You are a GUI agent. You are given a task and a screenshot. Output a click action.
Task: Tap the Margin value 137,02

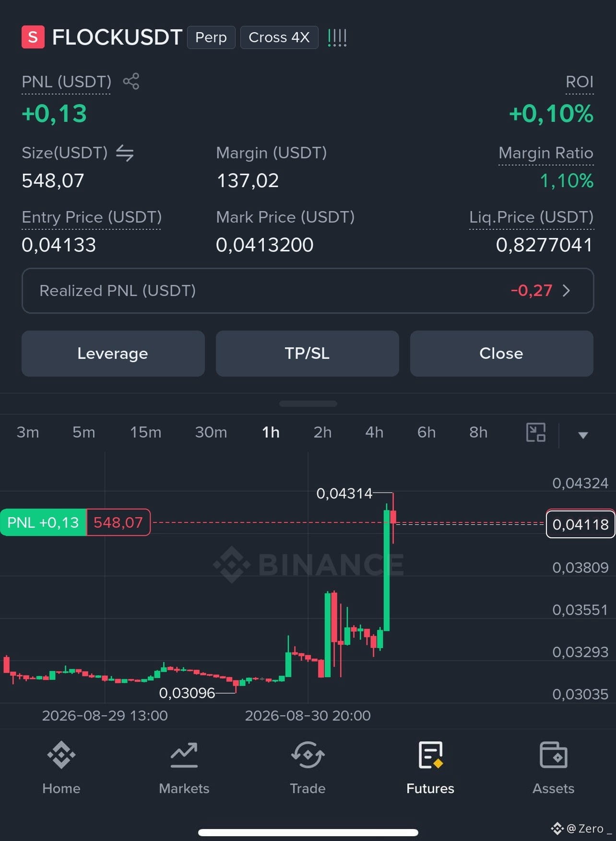tap(248, 181)
